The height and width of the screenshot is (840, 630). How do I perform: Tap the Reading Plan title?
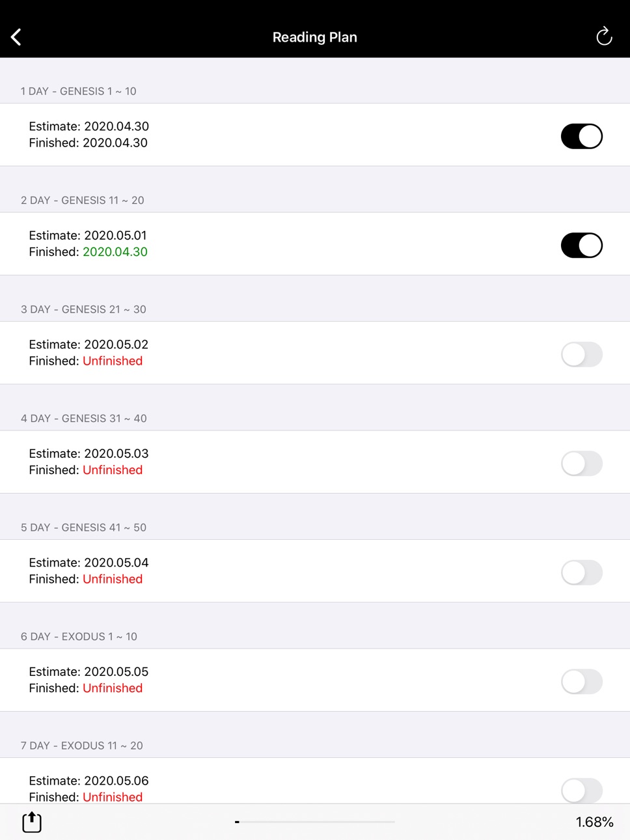pyautogui.click(x=315, y=37)
